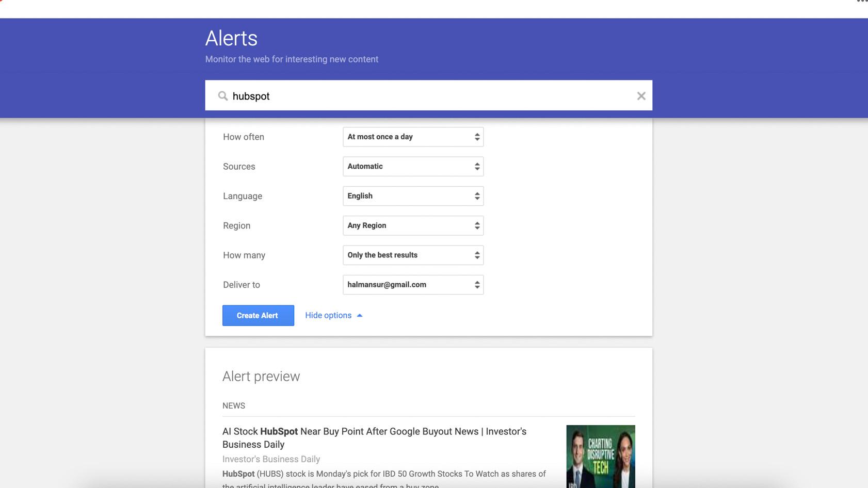Click the Alert preview heading

coord(261,377)
